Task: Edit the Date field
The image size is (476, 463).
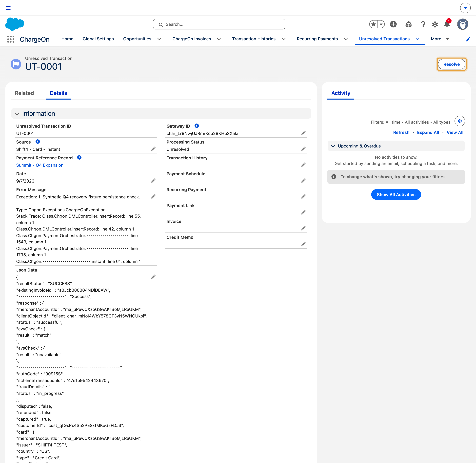Action: [x=153, y=180]
